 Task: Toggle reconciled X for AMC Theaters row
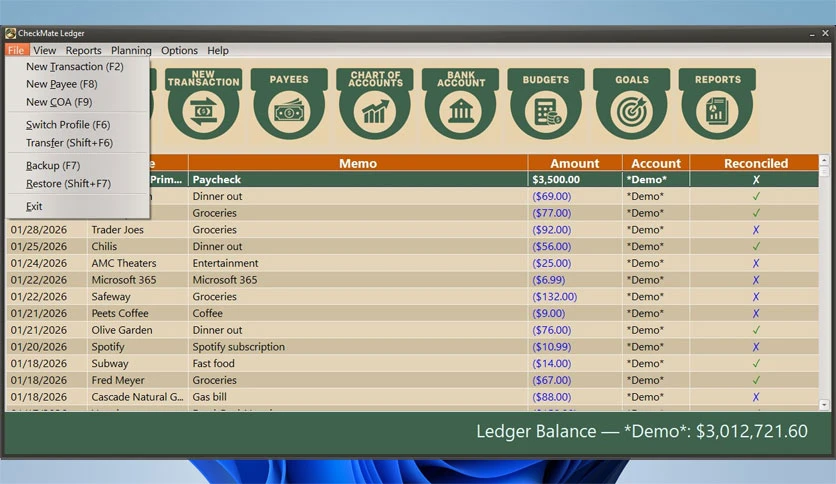point(755,263)
